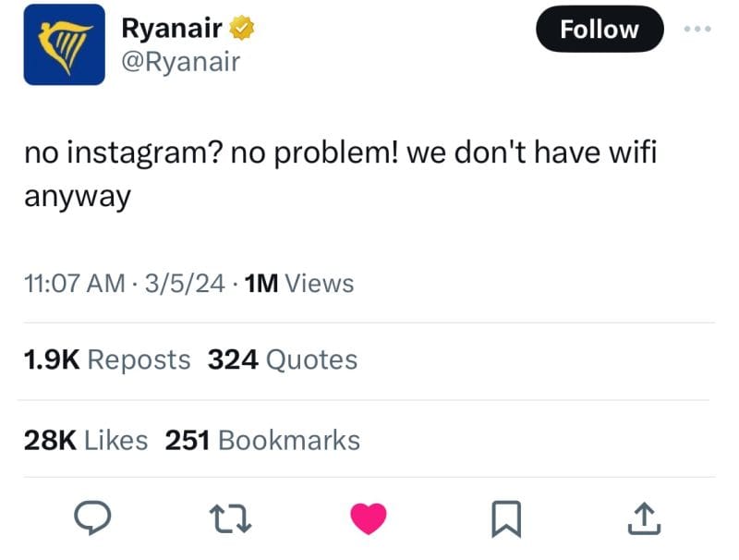Image resolution: width=739 pixels, height=560 pixels.
Task: Click the 11:07 AM timestamp
Action: point(75,284)
